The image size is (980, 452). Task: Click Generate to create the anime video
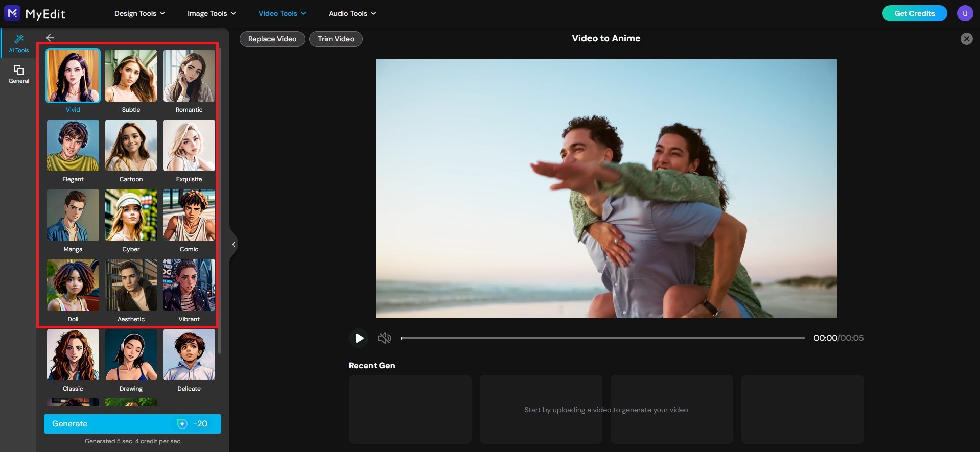pyautogui.click(x=132, y=424)
